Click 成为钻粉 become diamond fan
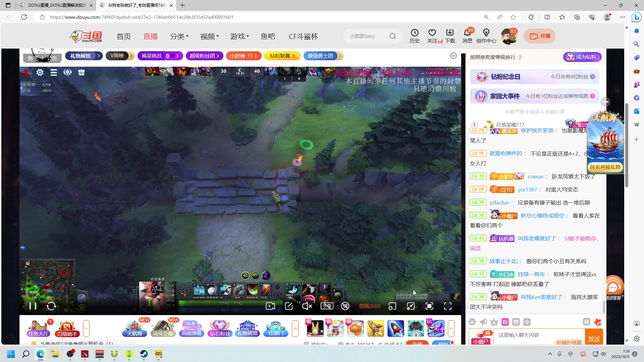The height and width of the screenshot is (362, 644). click(x=582, y=57)
